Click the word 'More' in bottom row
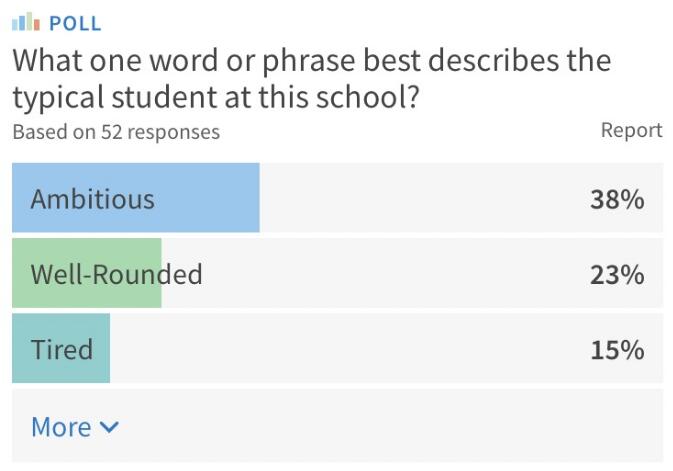 click(61, 427)
